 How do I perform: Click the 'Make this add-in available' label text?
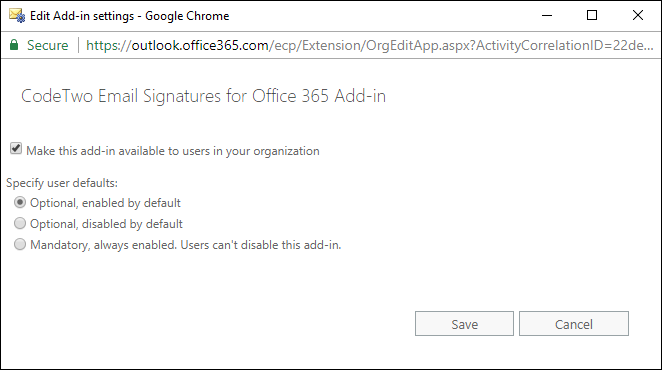173,151
